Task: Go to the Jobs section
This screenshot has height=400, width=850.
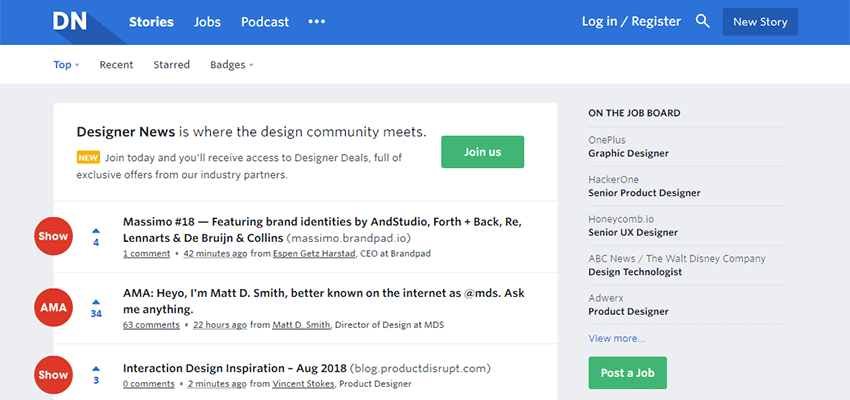Action: tap(207, 22)
